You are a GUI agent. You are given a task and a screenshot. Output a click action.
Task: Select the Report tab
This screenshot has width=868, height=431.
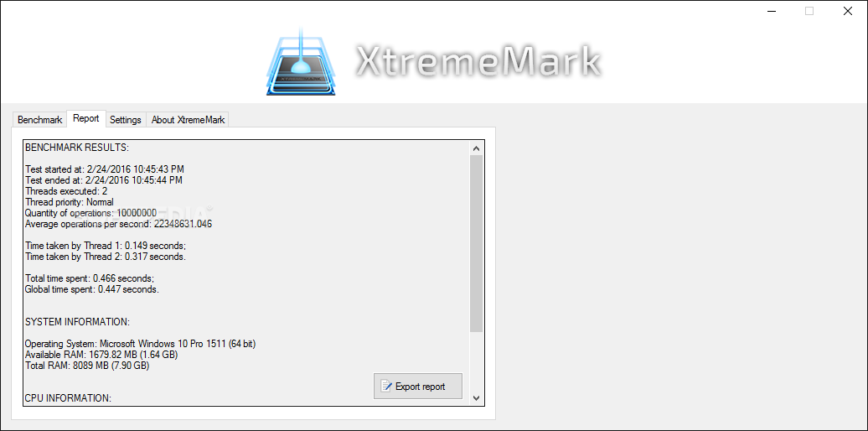85,118
